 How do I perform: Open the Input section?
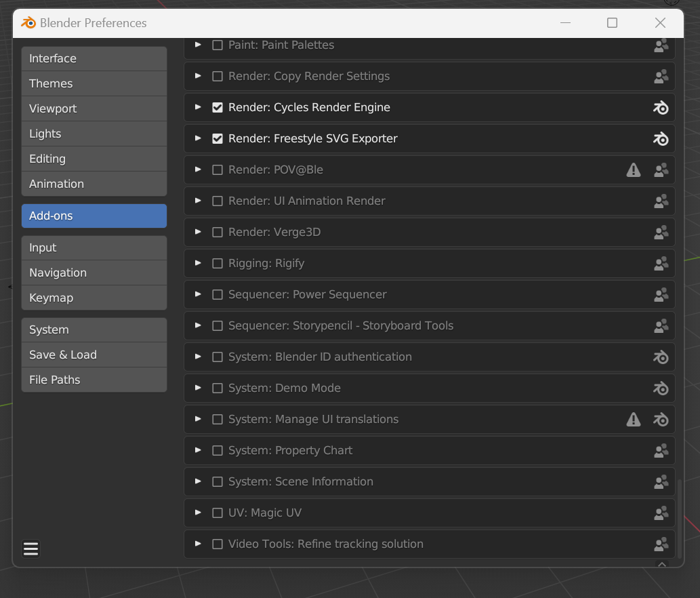click(x=94, y=248)
